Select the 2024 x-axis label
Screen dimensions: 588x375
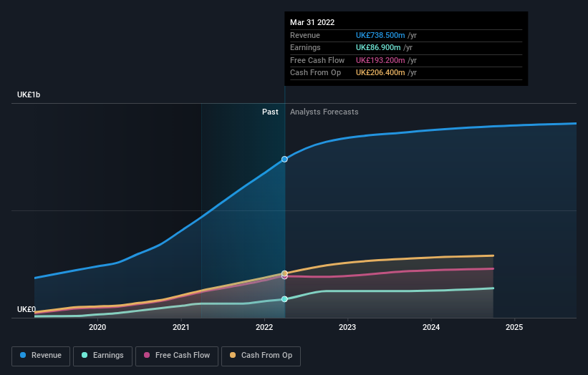(x=431, y=328)
